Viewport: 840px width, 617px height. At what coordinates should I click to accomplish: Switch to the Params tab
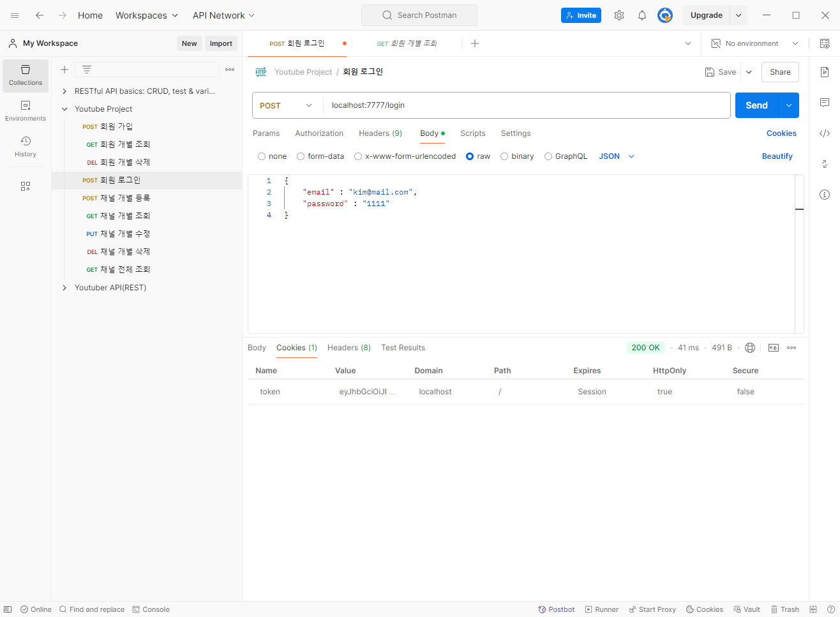tap(266, 133)
